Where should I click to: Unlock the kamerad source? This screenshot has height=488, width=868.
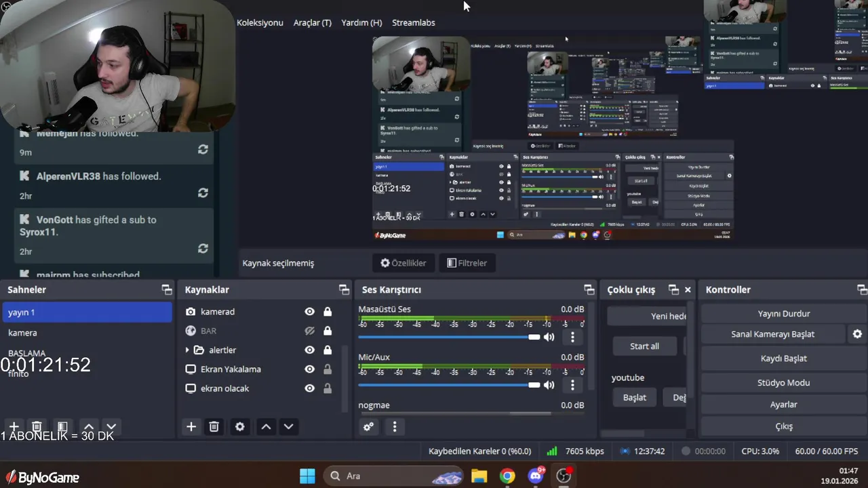pos(328,312)
